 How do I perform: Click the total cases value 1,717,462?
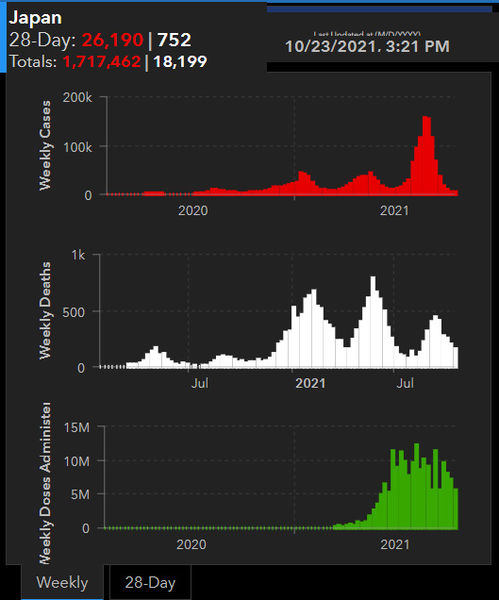coord(102,62)
